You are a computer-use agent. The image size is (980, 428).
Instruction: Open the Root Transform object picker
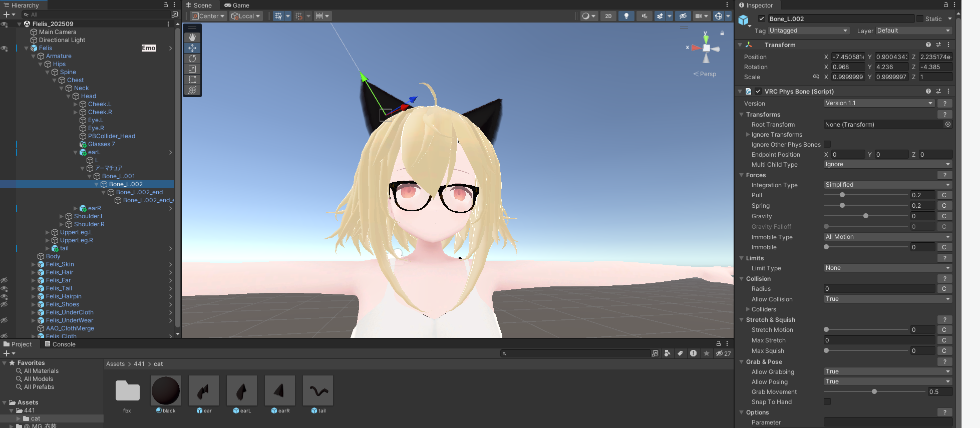948,125
